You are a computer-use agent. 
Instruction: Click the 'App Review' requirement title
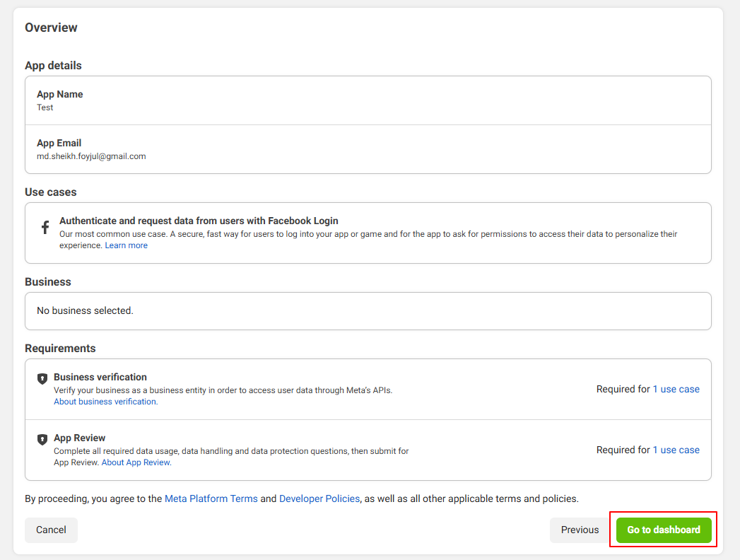click(79, 438)
